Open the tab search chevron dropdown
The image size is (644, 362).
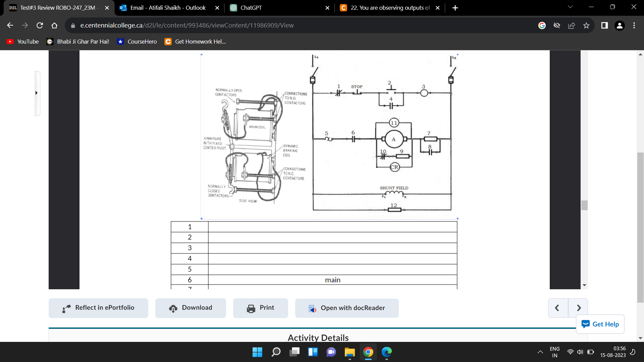[x=570, y=6]
